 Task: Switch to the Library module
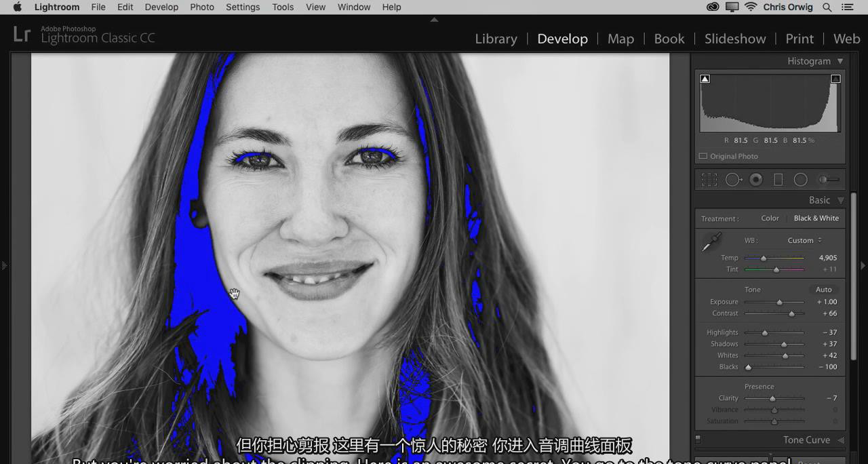(x=496, y=39)
